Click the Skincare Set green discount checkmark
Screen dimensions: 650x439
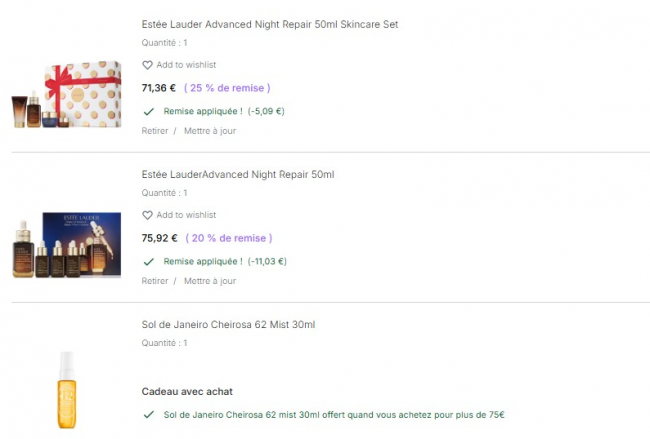(x=148, y=112)
